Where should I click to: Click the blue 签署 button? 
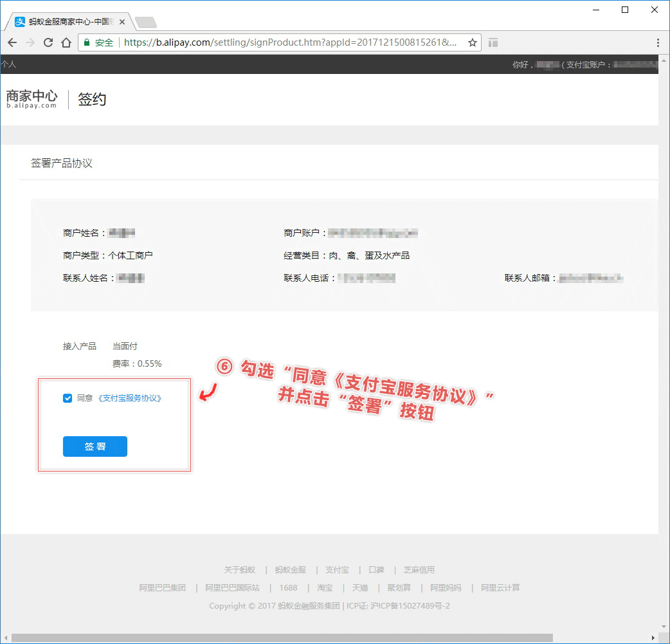click(x=95, y=446)
